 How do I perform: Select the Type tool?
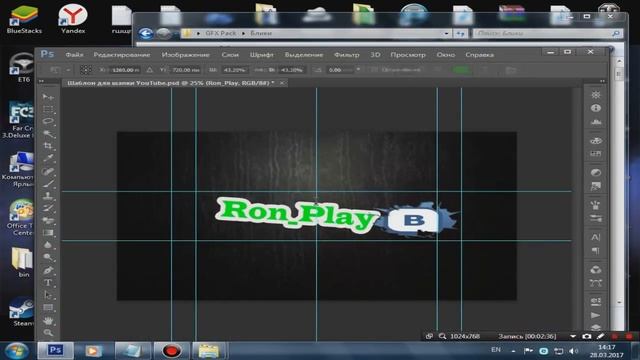pyautogui.click(x=48, y=282)
